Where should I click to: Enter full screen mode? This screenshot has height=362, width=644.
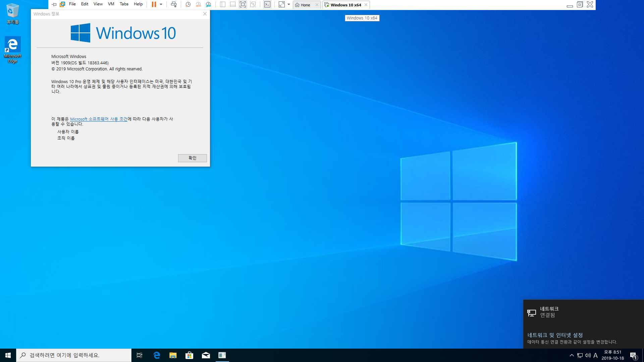pos(243,4)
